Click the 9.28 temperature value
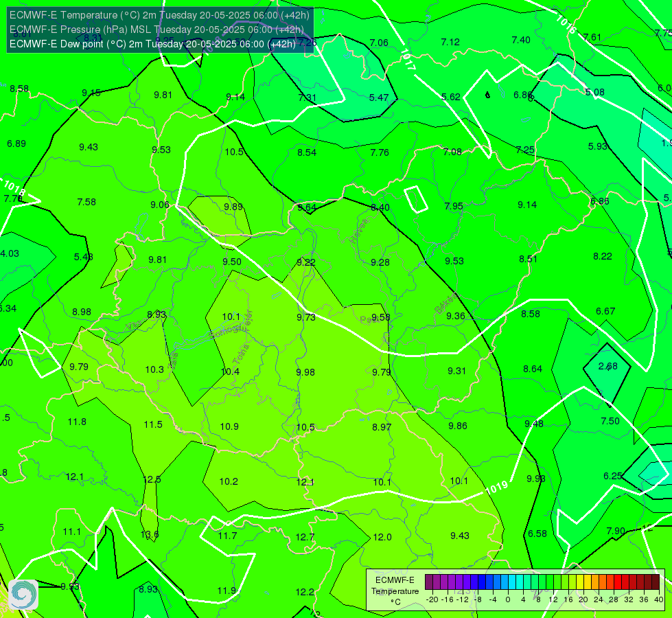Screen dimensions: 672x618 click(x=380, y=262)
